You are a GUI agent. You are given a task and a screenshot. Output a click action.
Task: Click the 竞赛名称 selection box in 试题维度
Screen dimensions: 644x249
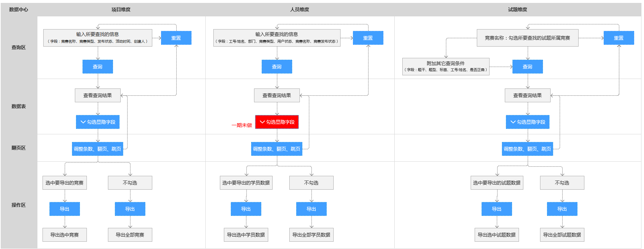(527, 38)
